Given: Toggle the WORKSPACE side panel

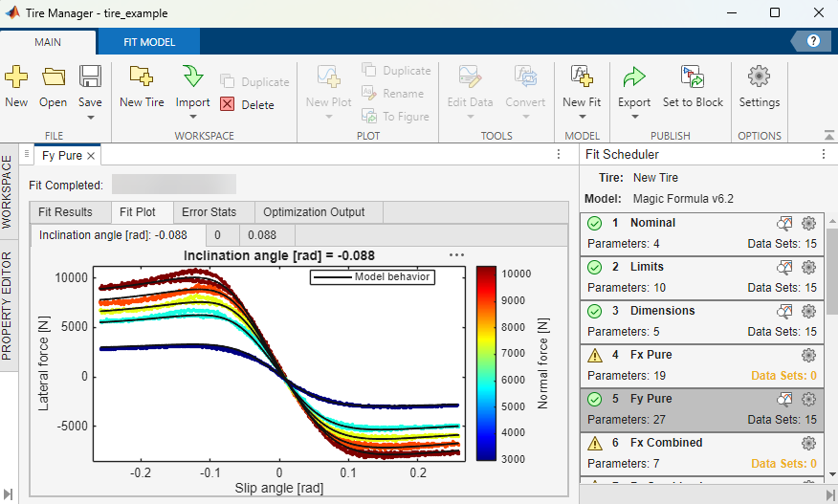Looking at the screenshot, I should pyautogui.click(x=8, y=191).
